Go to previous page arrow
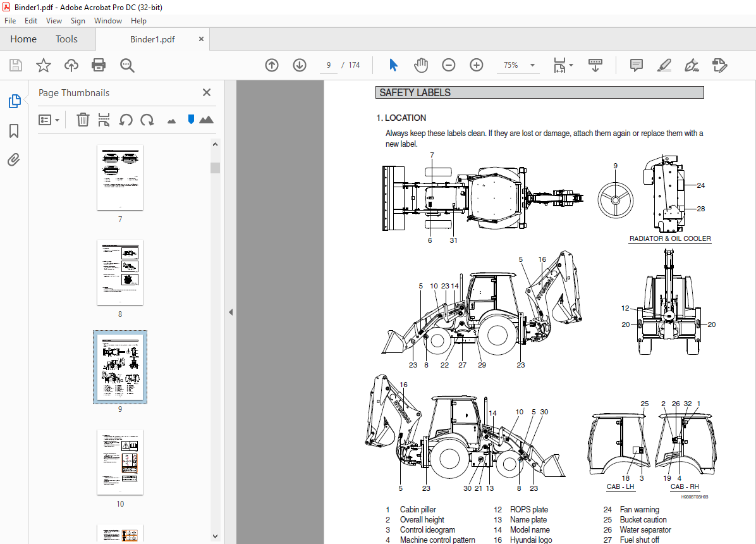This screenshot has height=544, width=756. click(272, 65)
